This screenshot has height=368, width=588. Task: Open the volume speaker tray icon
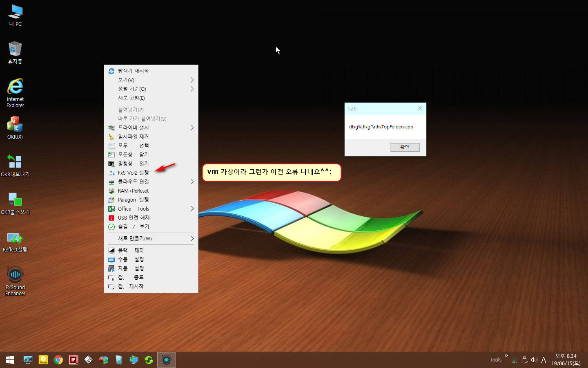534,360
